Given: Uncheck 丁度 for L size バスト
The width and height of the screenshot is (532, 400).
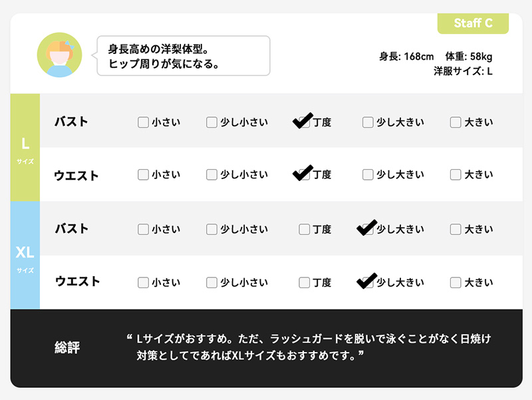Looking at the screenshot, I should pos(304,122).
